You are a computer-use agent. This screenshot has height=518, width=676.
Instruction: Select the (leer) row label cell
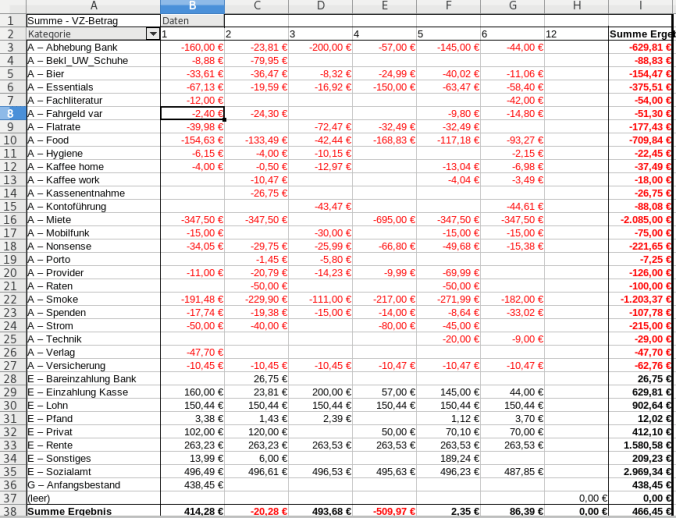click(x=92, y=498)
